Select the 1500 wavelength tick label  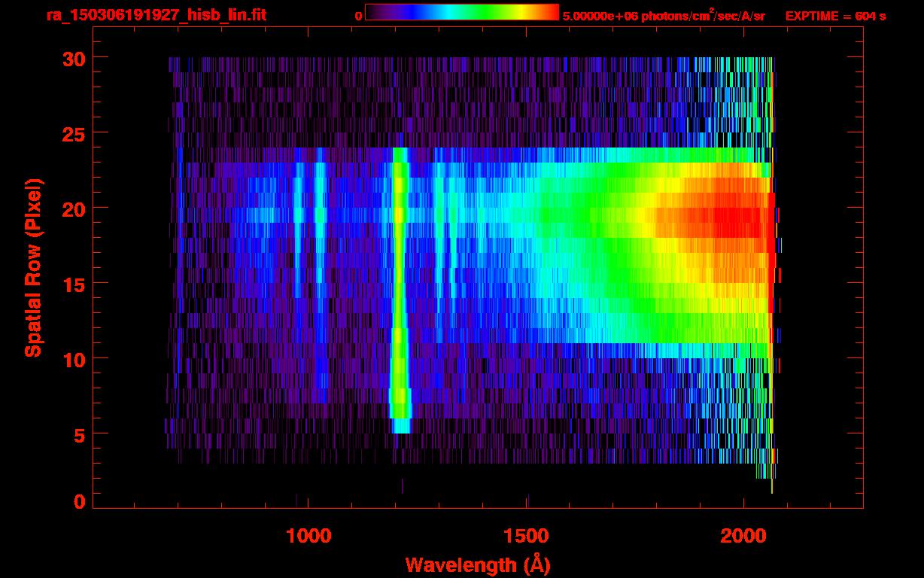click(526, 535)
